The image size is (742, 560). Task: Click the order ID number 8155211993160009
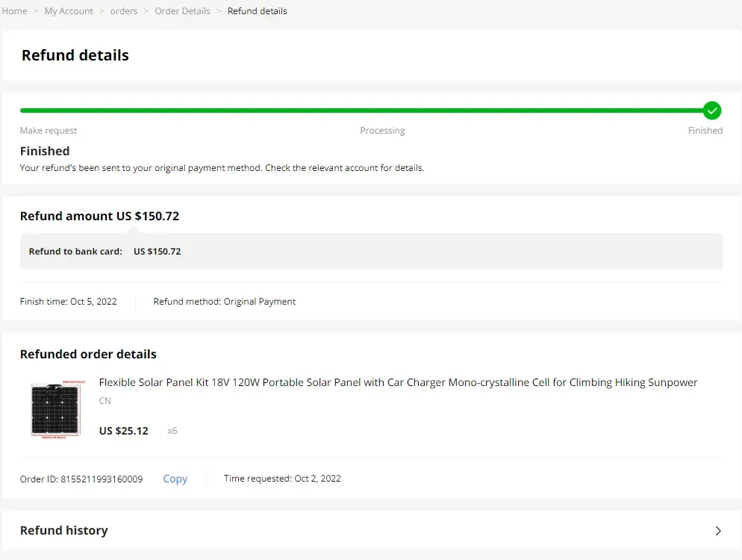(x=102, y=479)
